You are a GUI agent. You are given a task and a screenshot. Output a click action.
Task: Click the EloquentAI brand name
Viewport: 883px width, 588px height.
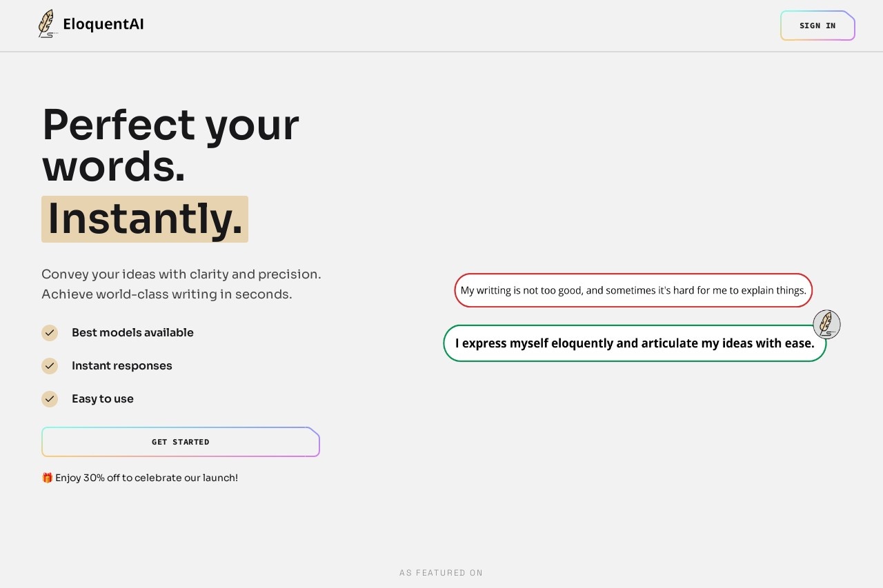click(x=103, y=24)
